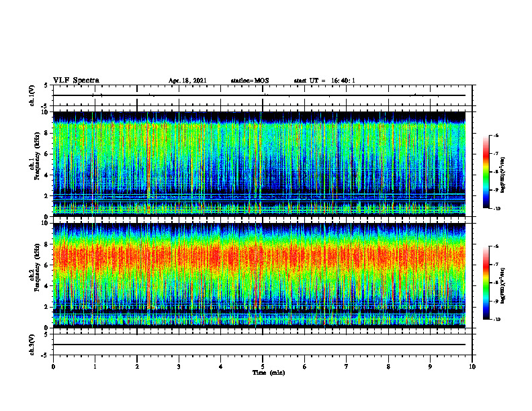The width and height of the screenshot is (532, 411).
Task: Click the ch.2 frequency tick label "2"
Action: (47, 307)
